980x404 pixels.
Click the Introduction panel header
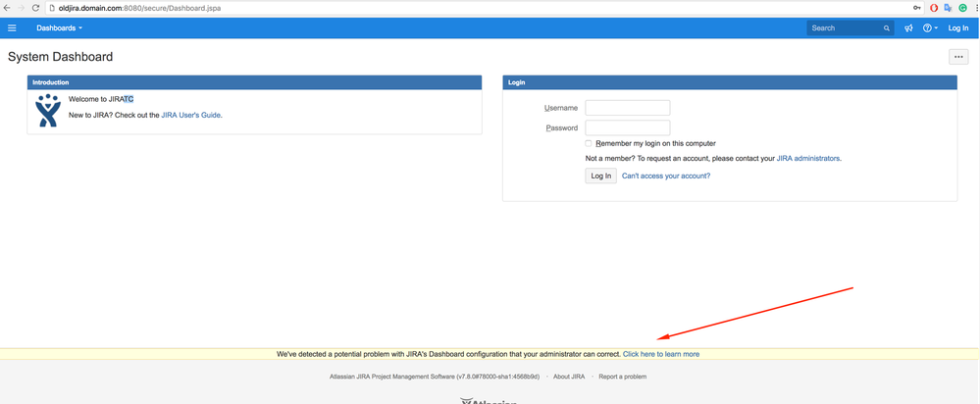(254, 82)
